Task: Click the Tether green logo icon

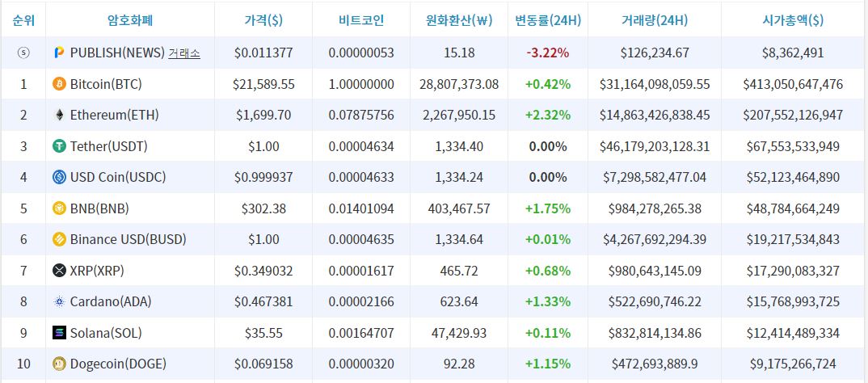Action: coord(59,147)
